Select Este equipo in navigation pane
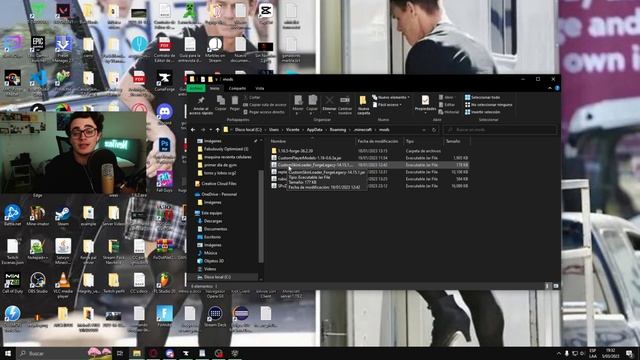Viewport: 640px width, 360px height. point(209,213)
